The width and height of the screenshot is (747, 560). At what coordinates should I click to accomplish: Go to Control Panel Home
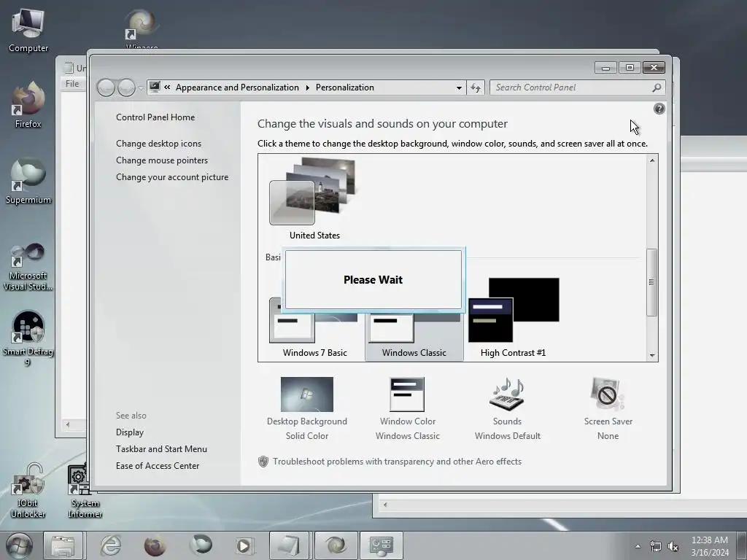pyautogui.click(x=155, y=117)
